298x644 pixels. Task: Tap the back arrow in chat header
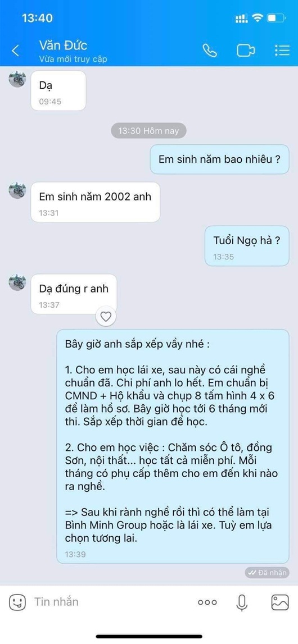click(16, 51)
